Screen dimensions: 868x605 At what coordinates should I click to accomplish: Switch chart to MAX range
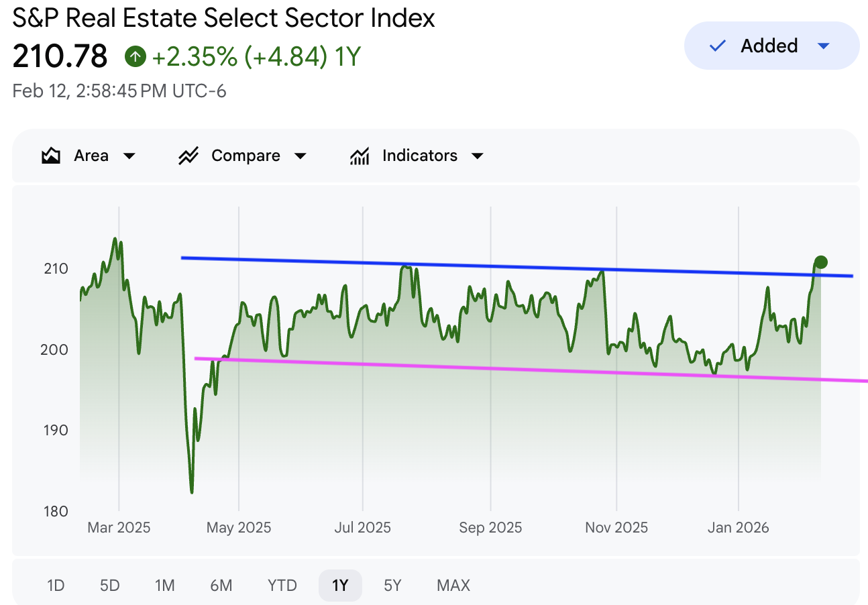(453, 586)
